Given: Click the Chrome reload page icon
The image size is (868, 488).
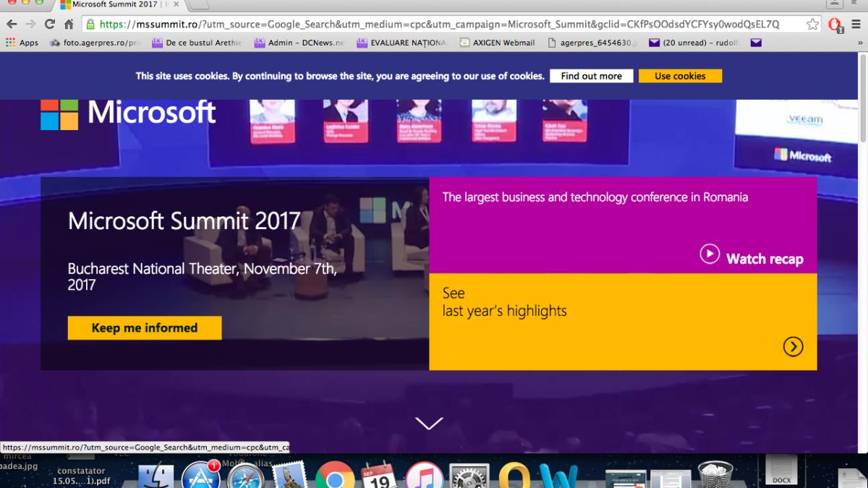Looking at the screenshot, I should (x=50, y=24).
